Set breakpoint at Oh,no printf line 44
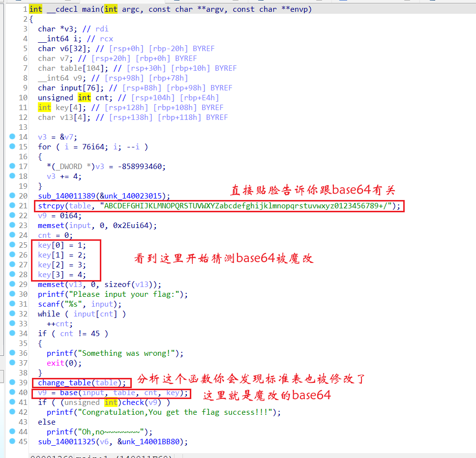Viewport: 476px width, 458px height. point(12,431)
